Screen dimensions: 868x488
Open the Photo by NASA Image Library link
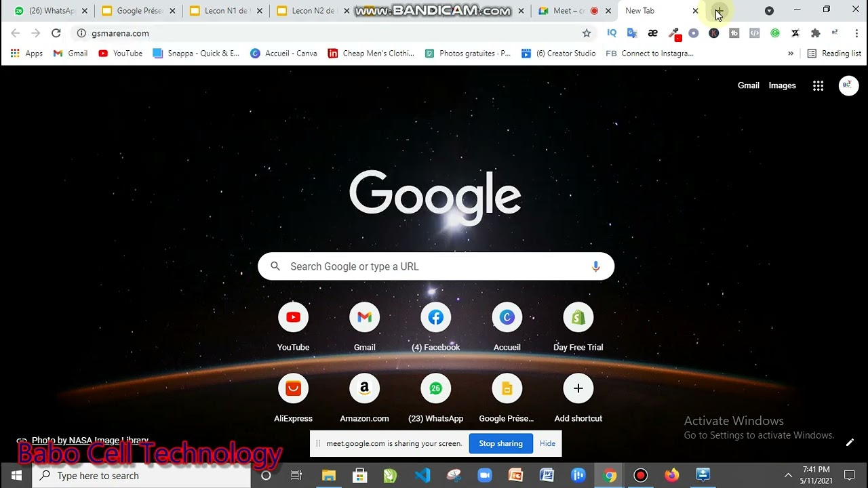pos(90,441)
